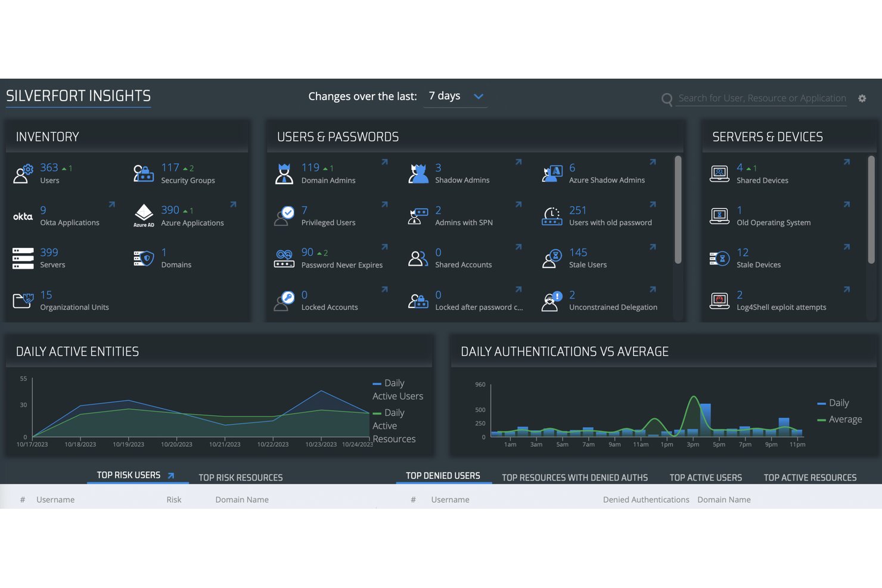This screenshot has width=882, height=588.
Task: Click the Users & Passwords panel scrollbar
Action: (678, 210)
